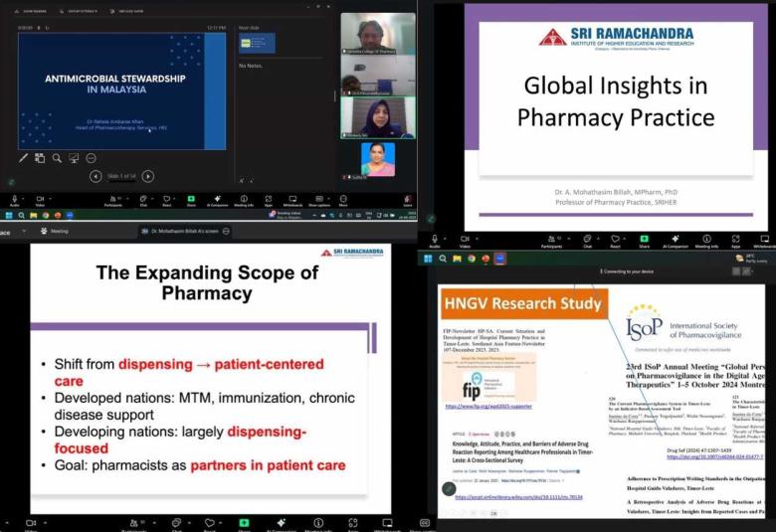Open more slide show options ellipsis
Viewport: 776px width, 532px height.
tap(92, 158)
